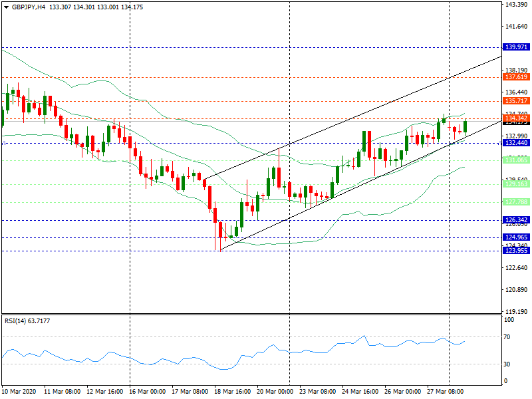Click the 23 Mar 08:00 time label
The image size is (532, 399).
(x=318, y=391)
